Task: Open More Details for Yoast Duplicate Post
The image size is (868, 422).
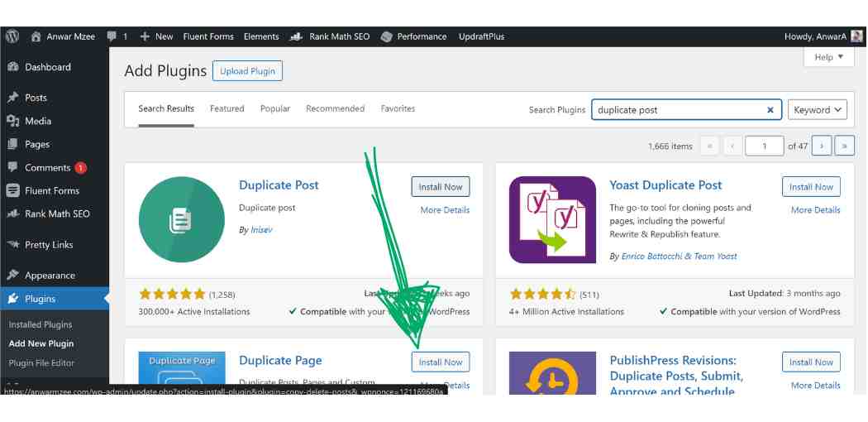Action: (815, 210)
